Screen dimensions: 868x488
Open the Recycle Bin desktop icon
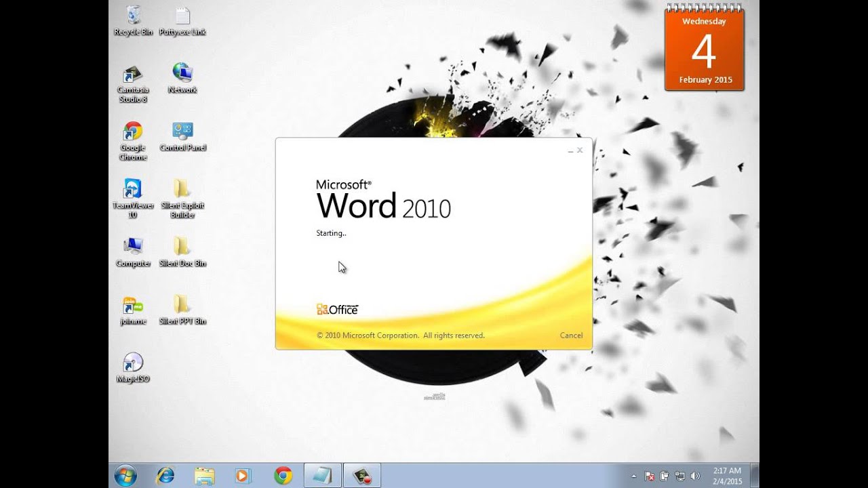coord(134,21)
